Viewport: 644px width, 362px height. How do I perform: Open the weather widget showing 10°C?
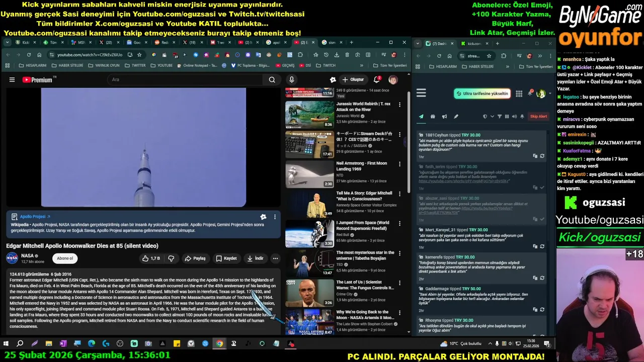click(x=461, y=344)
